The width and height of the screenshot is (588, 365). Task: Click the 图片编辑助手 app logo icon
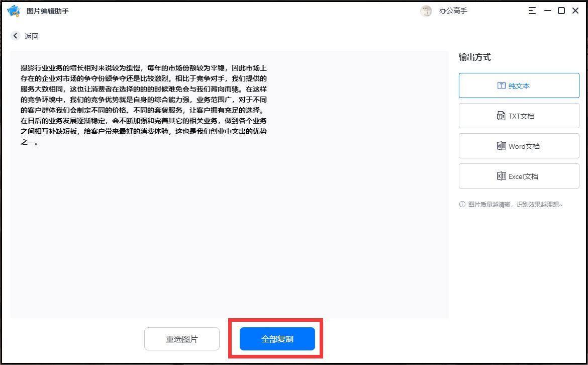pyautogui.click(x=14, y=11)
